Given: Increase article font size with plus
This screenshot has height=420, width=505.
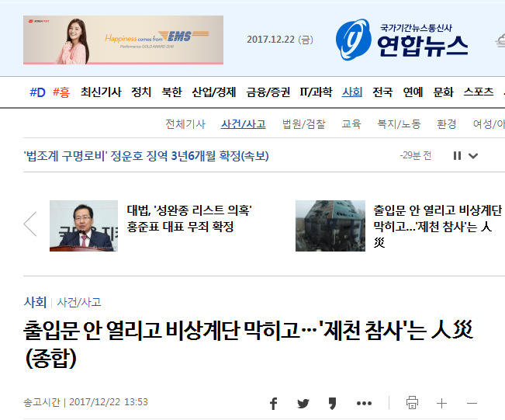Looking at the screenshot, I should click(x=441, y=403).
